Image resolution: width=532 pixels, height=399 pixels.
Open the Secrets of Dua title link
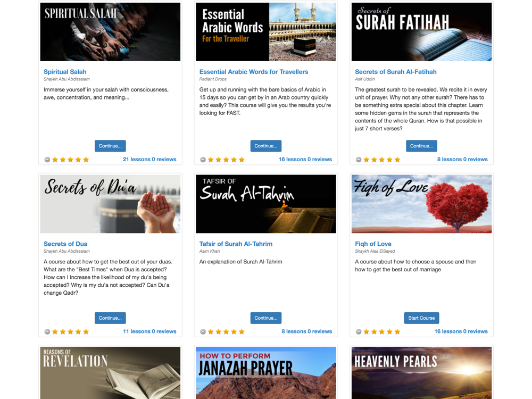tap(65, 244)
